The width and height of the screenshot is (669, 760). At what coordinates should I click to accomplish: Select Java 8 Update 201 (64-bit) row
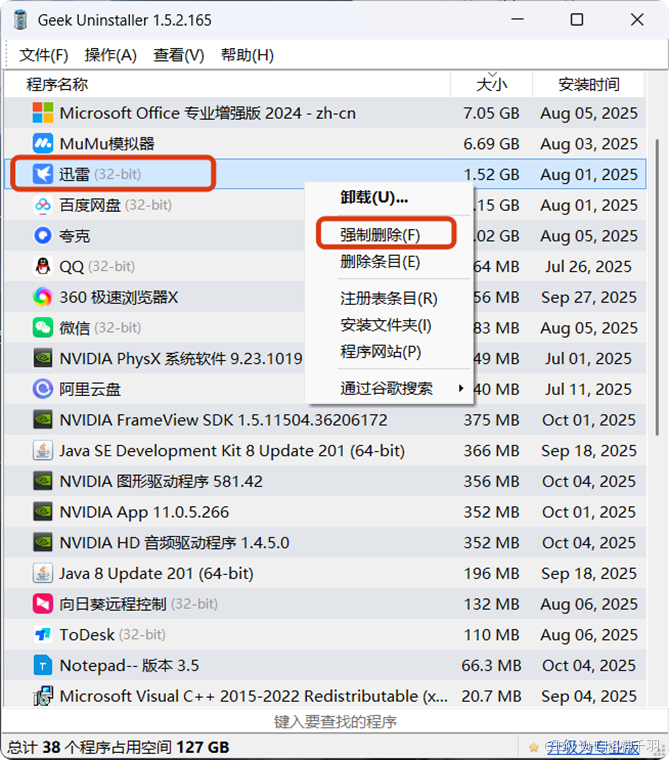click(x=325, y=573)
